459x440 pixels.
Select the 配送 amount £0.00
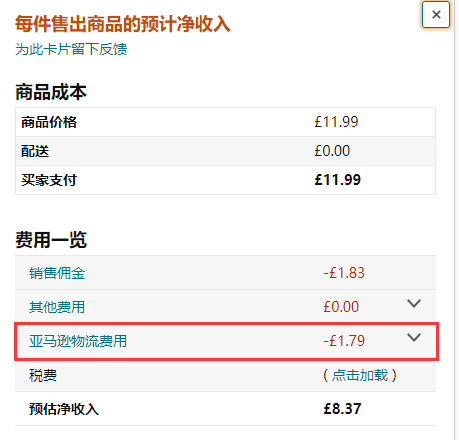click(332, 151)
